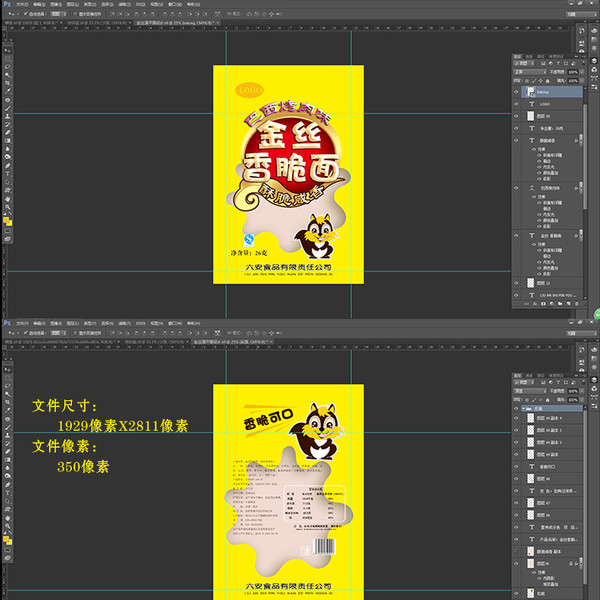Toggle auto-select checkbox in upper options bar

(x=26, y=13)
